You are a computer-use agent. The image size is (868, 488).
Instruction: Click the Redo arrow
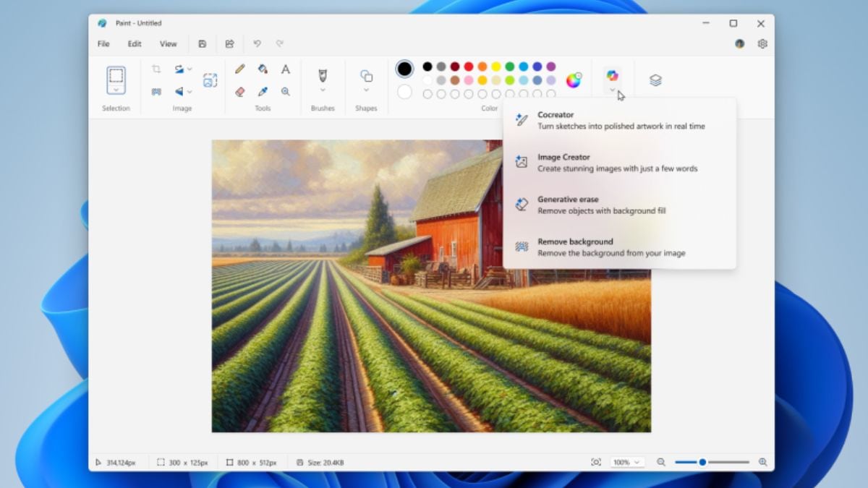click(279, 44)
